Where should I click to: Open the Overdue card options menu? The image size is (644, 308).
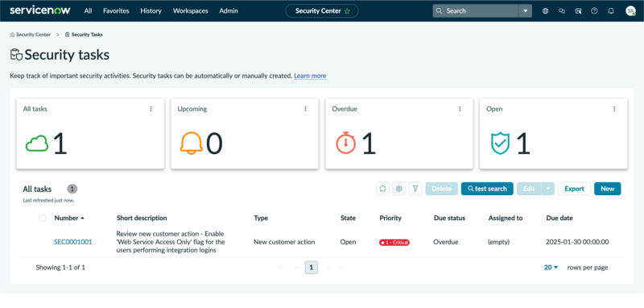click(460, 109)
